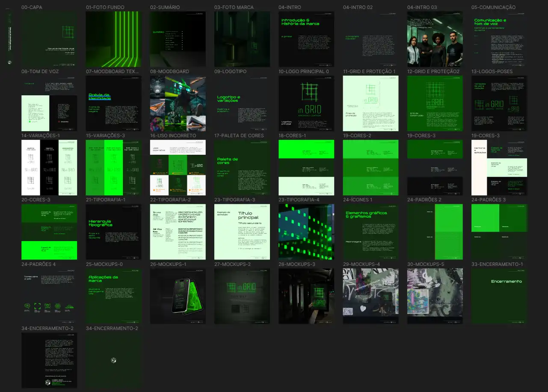This screenshot has height=392, width=548.
Task: Select the green corner-brackets scan icon
Action: (37, 306)
